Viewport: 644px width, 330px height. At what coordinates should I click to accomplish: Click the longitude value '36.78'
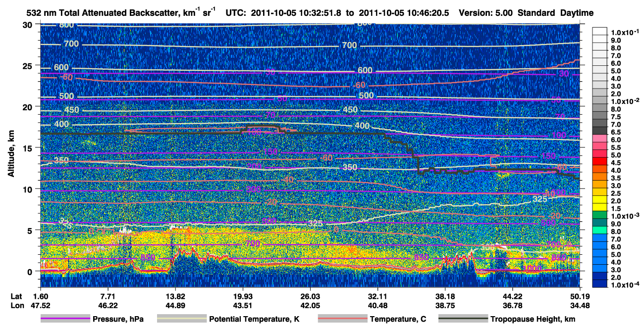[512, 306]
